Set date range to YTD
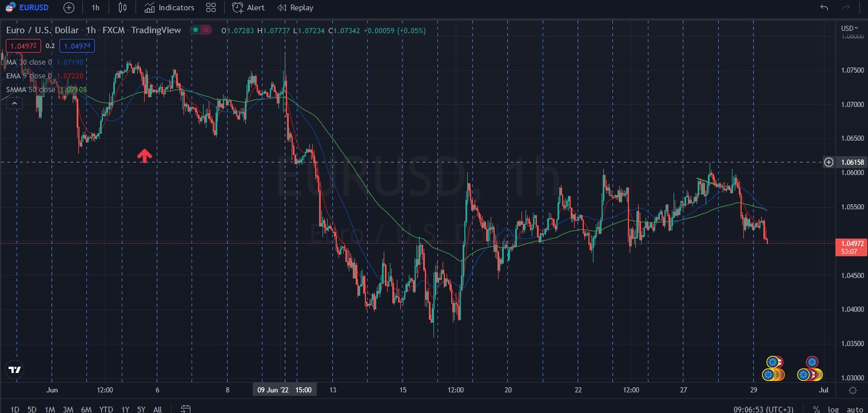This screenshot has height=413, width=868. click(x=106, y=409)
